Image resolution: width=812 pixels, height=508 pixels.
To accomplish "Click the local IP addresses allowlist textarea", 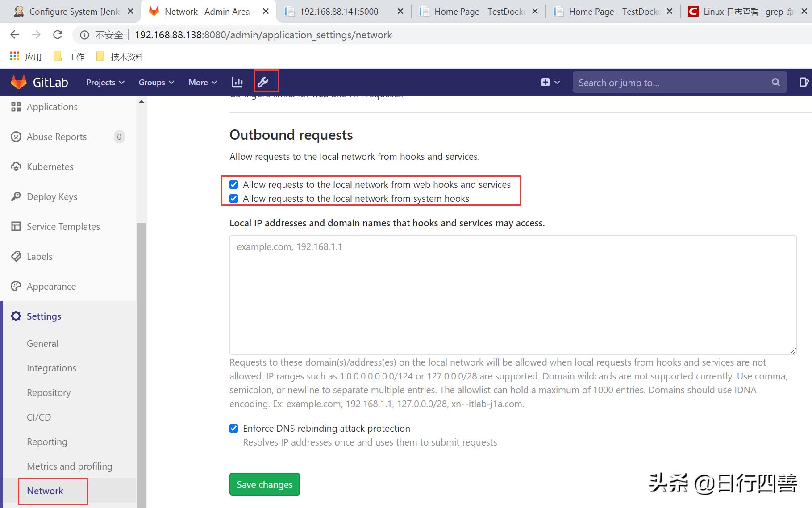I will (513, 295).
